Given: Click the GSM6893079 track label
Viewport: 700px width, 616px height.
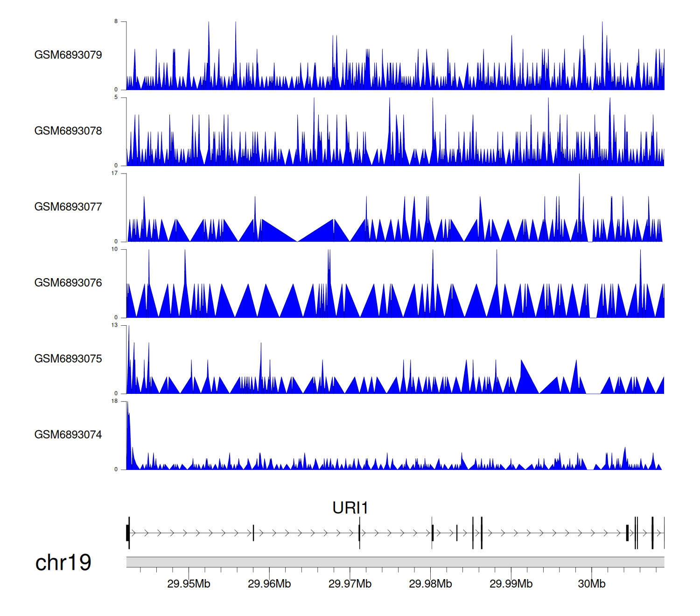Looking at the screenshot, I should tap(68, 55).
